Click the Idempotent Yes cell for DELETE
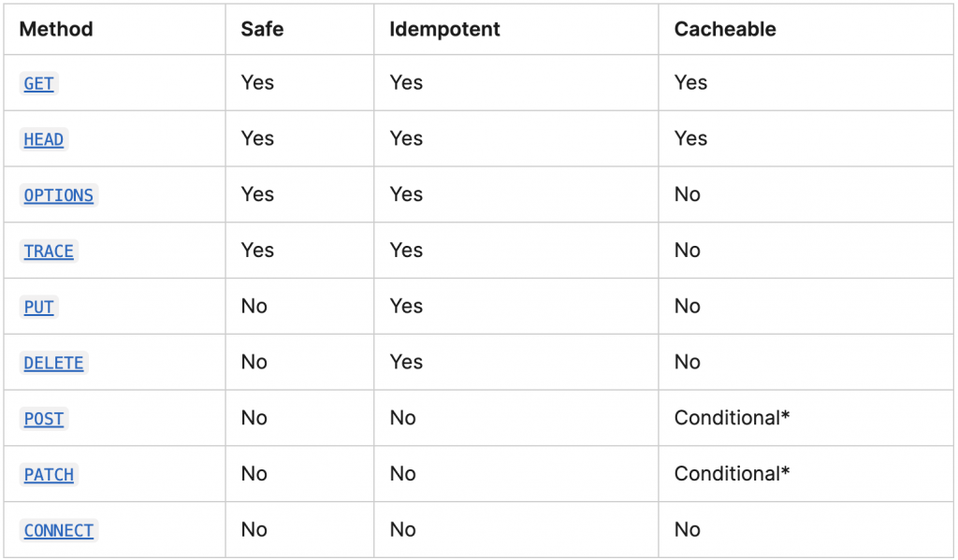Image resolution: width=958 pixels, height=560 pixels. pyautogui.click(x=406, y=362)
